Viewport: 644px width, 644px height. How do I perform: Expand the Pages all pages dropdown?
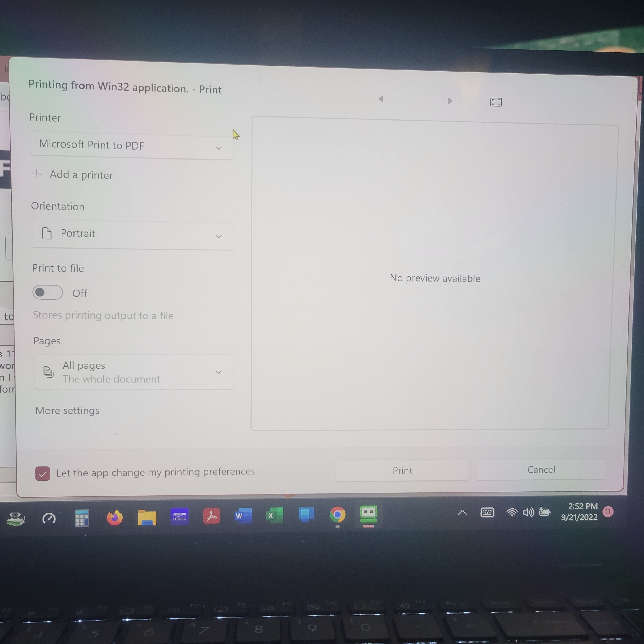tap(218, 372)
